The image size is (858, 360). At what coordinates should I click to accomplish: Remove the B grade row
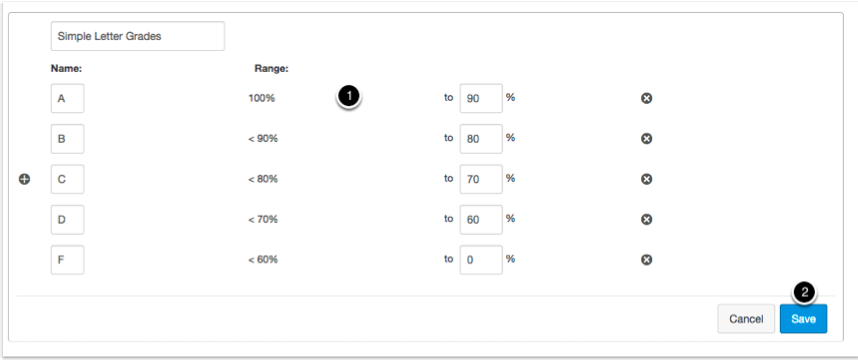click(x=646, y=139)
